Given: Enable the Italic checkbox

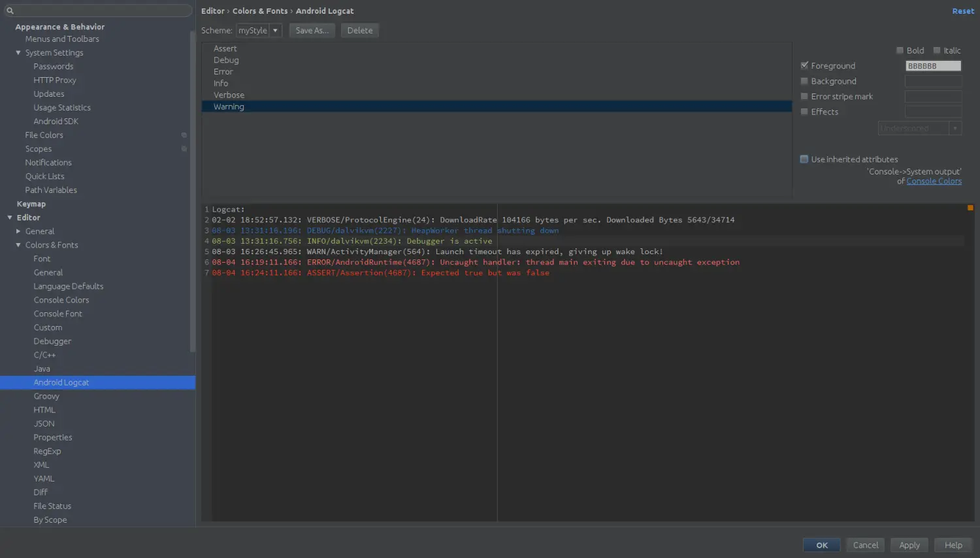Looking at the screenshot, I should tap(937, 50).
